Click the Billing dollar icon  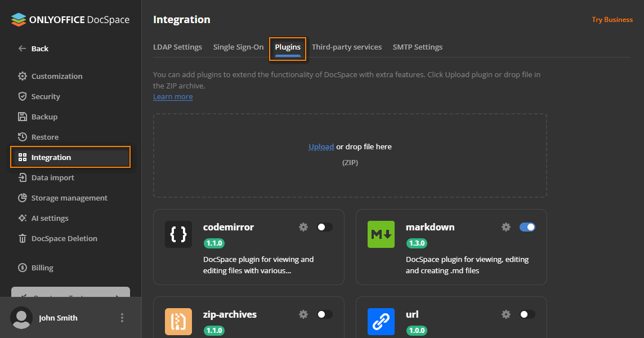[23, 268]
